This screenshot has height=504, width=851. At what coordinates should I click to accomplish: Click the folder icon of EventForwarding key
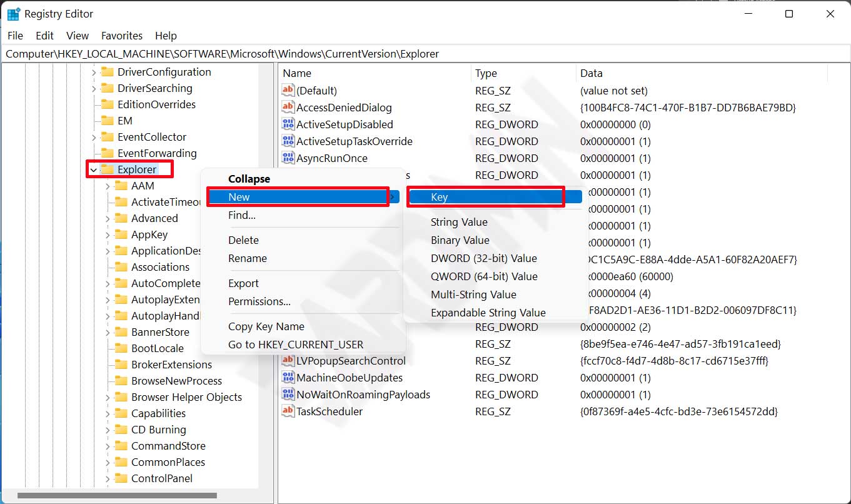(x=107, y=153)
